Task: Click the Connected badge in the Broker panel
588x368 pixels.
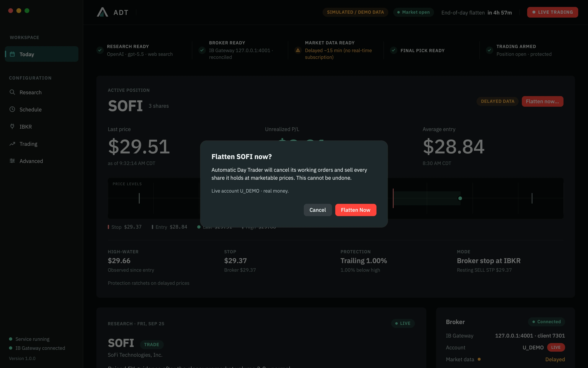Action: [546, 322]
